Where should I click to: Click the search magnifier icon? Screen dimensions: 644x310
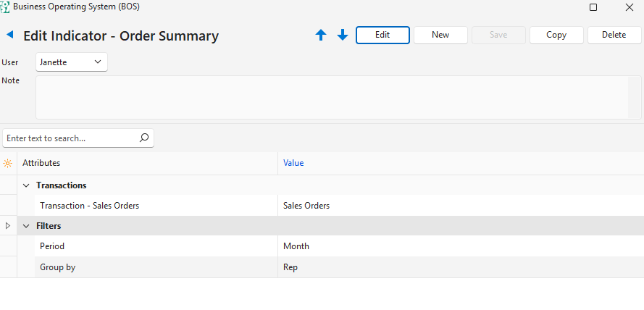(x=143, y=138)
